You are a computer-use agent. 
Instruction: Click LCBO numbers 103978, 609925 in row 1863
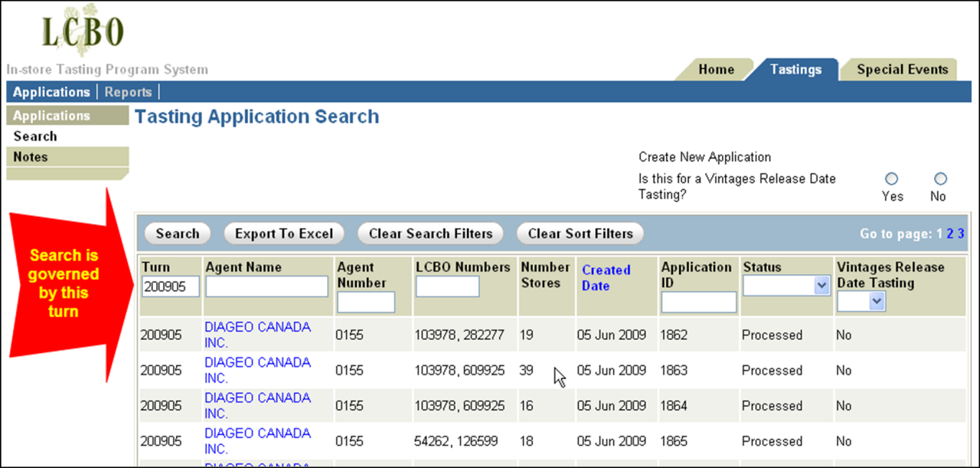coord(459,371)
